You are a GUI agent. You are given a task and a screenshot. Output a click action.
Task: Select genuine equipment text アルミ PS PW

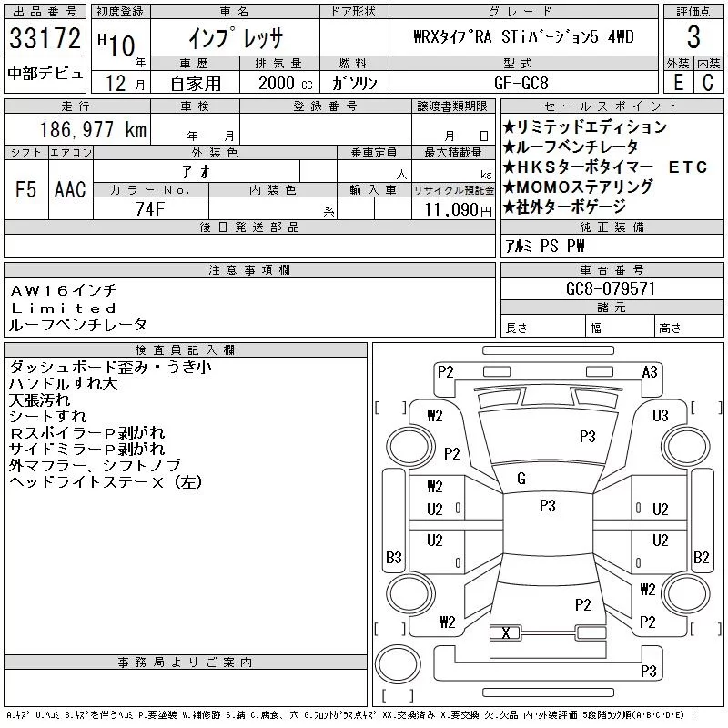[x=544, y=246]
